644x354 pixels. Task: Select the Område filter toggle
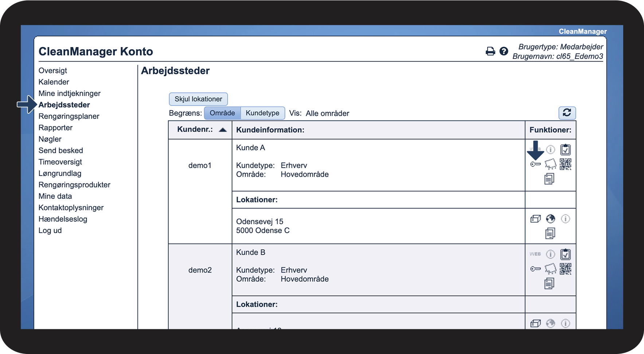222,113
